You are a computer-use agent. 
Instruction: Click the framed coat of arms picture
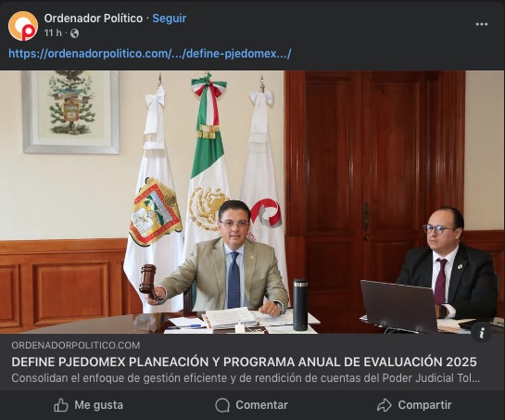click(x=70, y=112)
